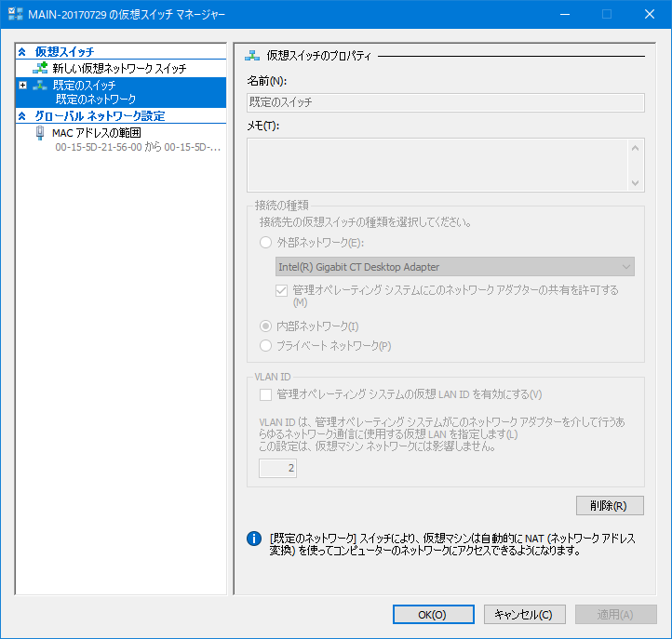Click the 既定のスイッチ network icon
The height and width of the screenshot is (639, 672).
(x=40, y=85)
